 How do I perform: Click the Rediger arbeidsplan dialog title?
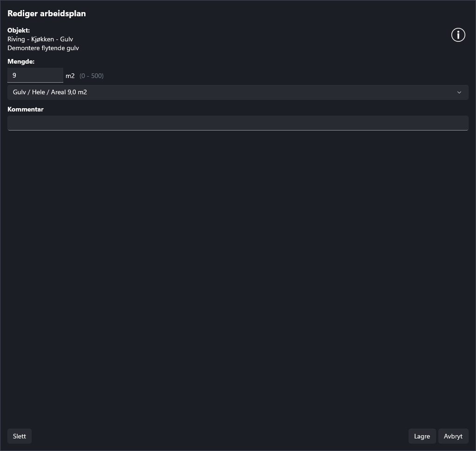[46, 13]
